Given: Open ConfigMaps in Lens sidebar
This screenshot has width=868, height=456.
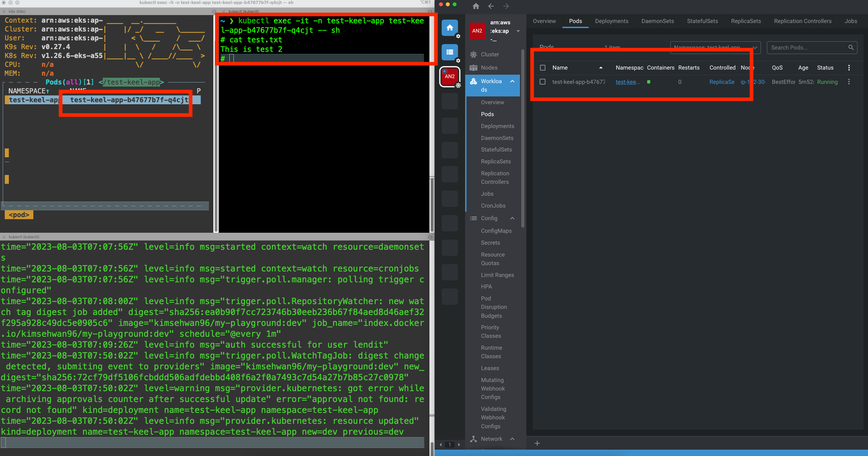Looking at the screenshot, I should [x=496, y=231].
